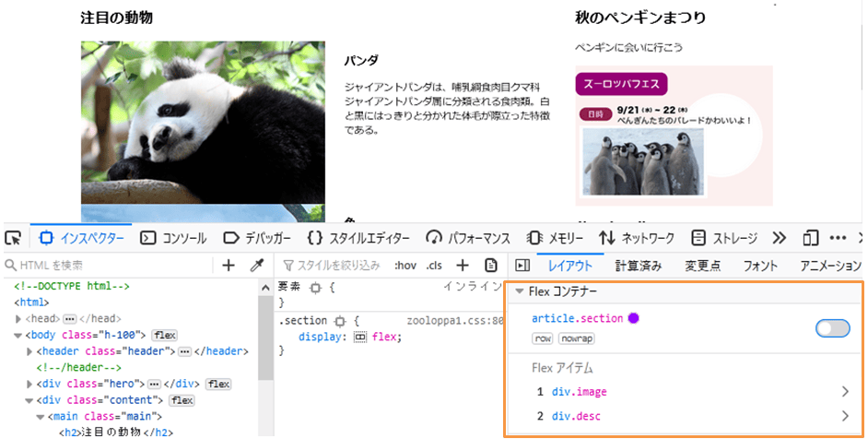Switch to the コンソール tab
The height and width of the screenshot is (439, 868).
[x=173, y=238]
